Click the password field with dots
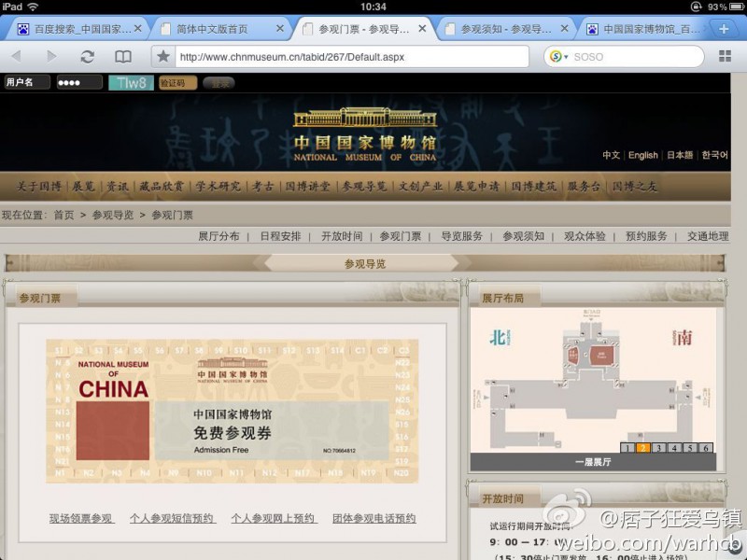747x560 pixels. click(79, 82)
